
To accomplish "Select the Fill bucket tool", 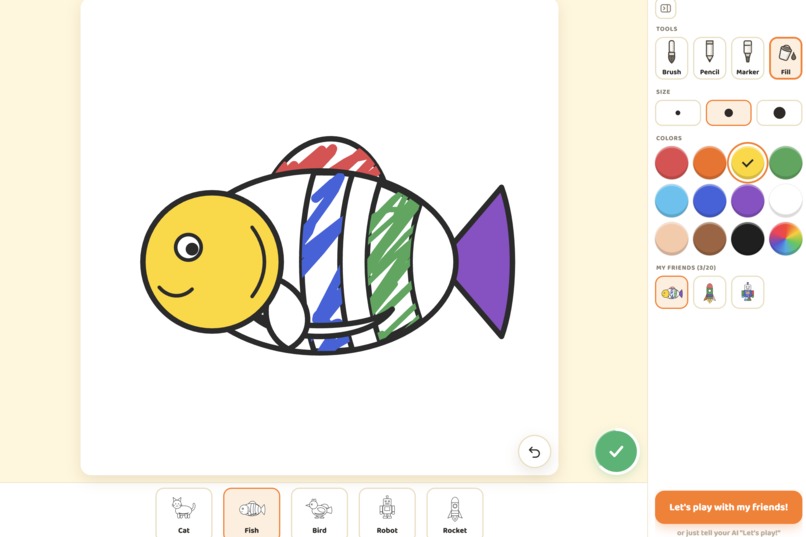I will click(x=785, y=58).
